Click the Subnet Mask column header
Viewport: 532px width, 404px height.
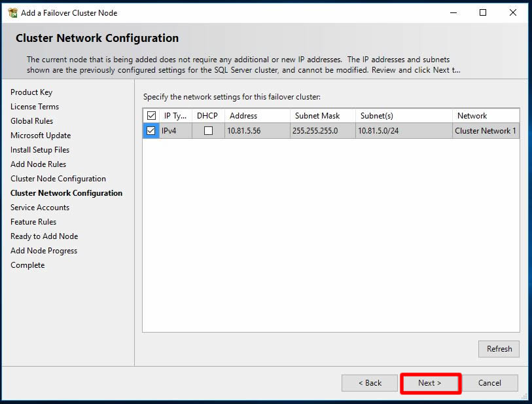(317, 116)
